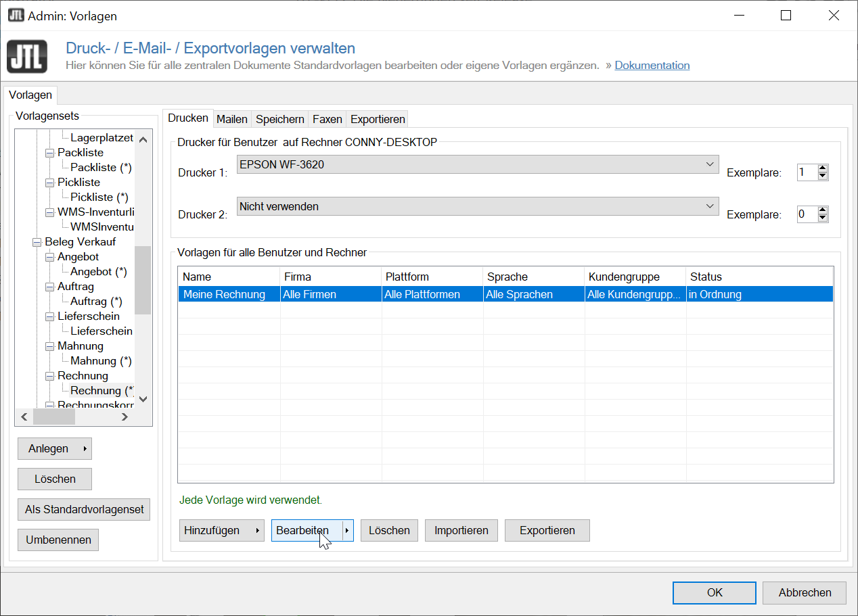Open the Dokumentation link
The height and width of the screenshot is (616, 858).
pyautogui.click(x=652, y=66)
